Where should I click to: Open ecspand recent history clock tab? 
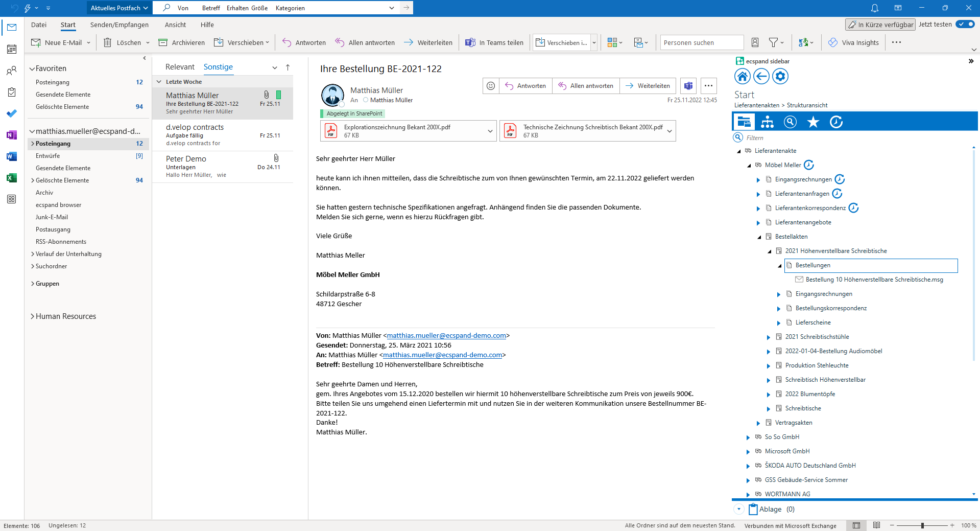point(836,122)
